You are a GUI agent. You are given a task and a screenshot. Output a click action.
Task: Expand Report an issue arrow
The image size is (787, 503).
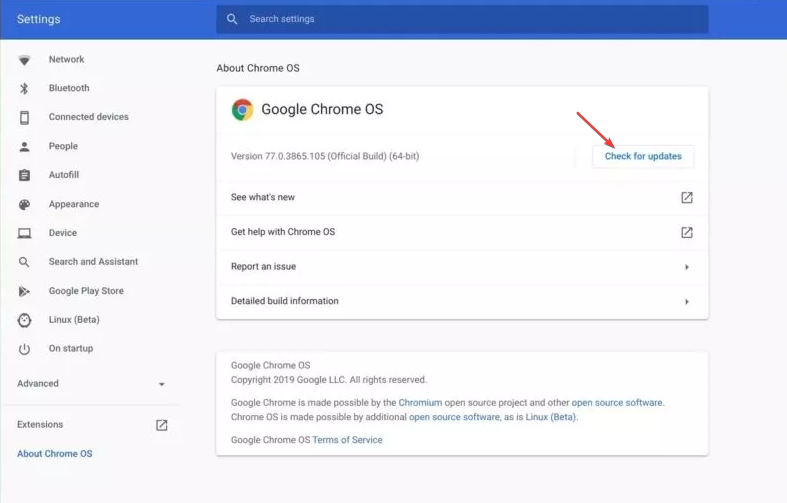(x=687, y=267)
